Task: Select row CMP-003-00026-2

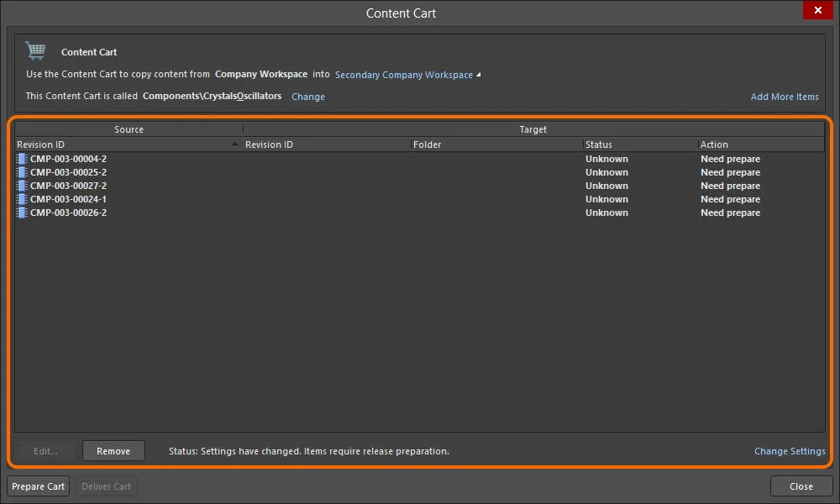Action: (x=420, y=213)
